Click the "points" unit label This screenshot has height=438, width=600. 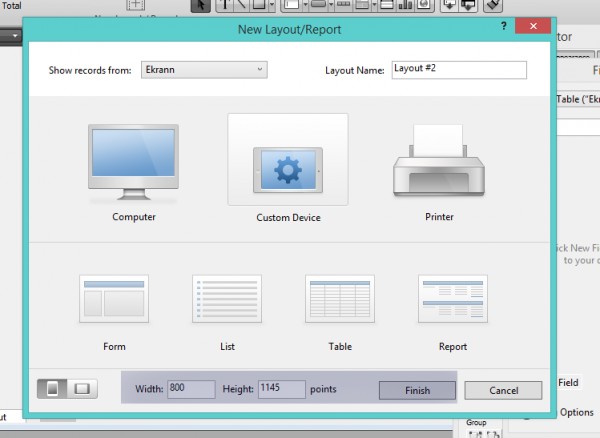323,389
